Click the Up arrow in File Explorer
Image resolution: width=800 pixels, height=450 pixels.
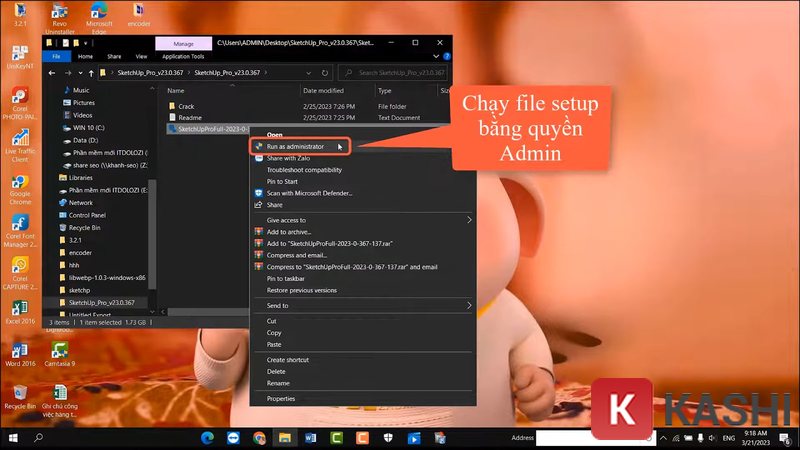91,73
